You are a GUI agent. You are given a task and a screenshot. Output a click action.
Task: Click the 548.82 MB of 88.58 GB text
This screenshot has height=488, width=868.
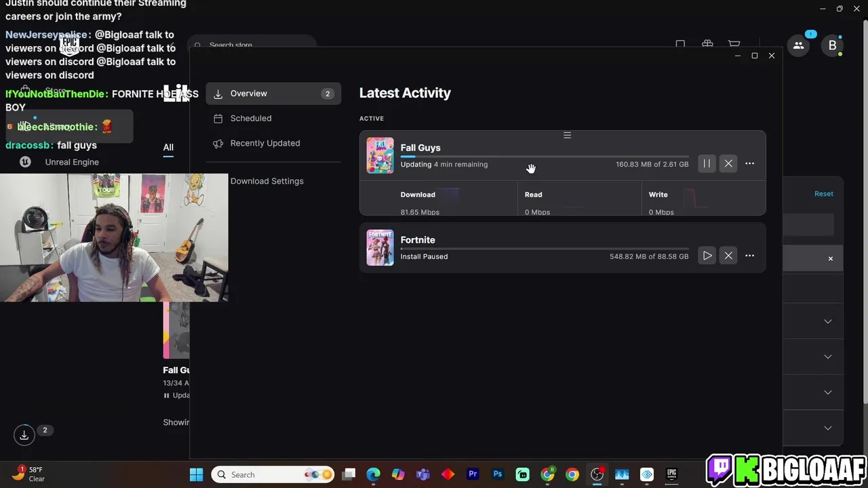[649, 256]
